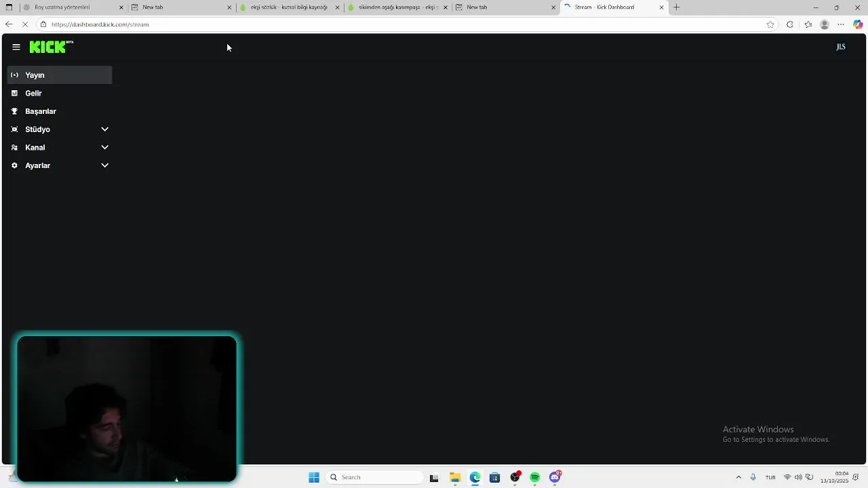
Task: Show hidden system tray icons
Action: tap(738, 477)
